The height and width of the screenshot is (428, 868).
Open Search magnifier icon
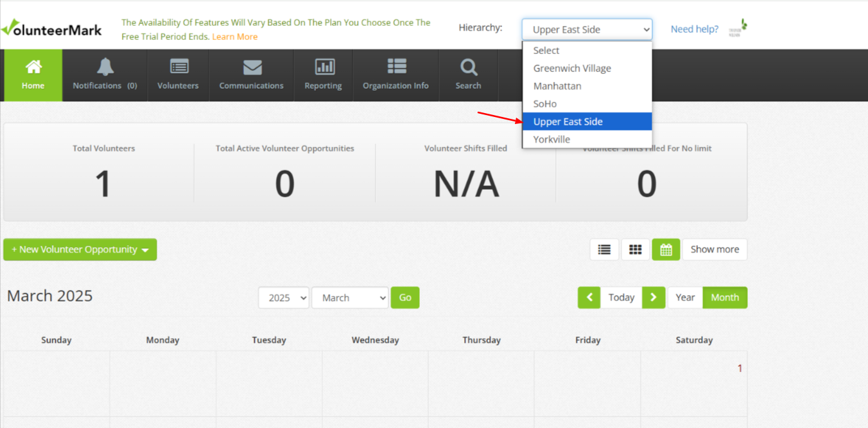[x=469, y=67]
